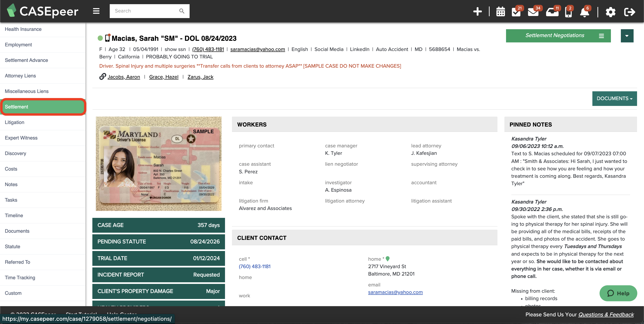Viewport: 644px width, 324px height.
Task: Open Discovery sidebar section
Action: pos(43,153)
